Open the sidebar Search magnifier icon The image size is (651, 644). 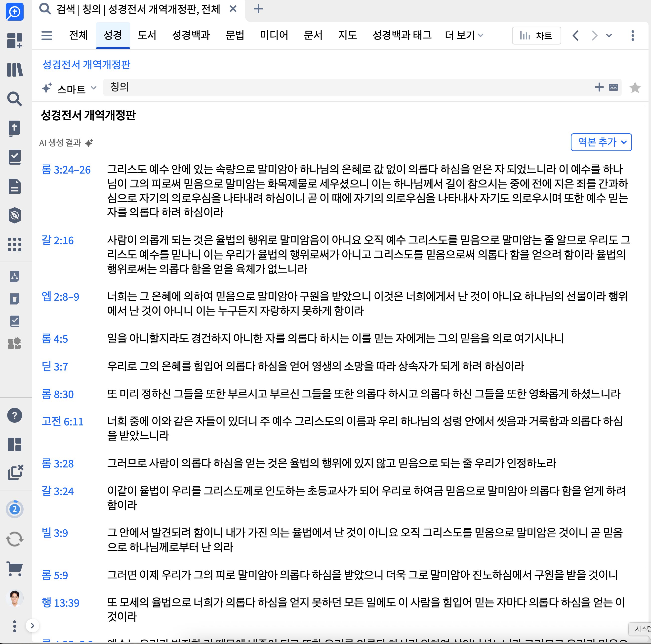(x=14, y=99)
